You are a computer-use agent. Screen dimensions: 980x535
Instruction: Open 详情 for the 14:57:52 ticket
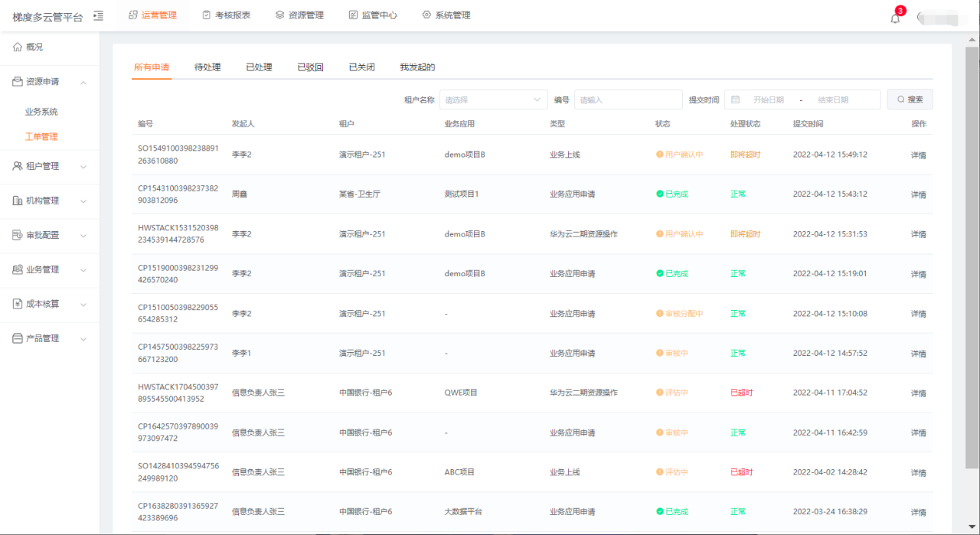(919, 354)
